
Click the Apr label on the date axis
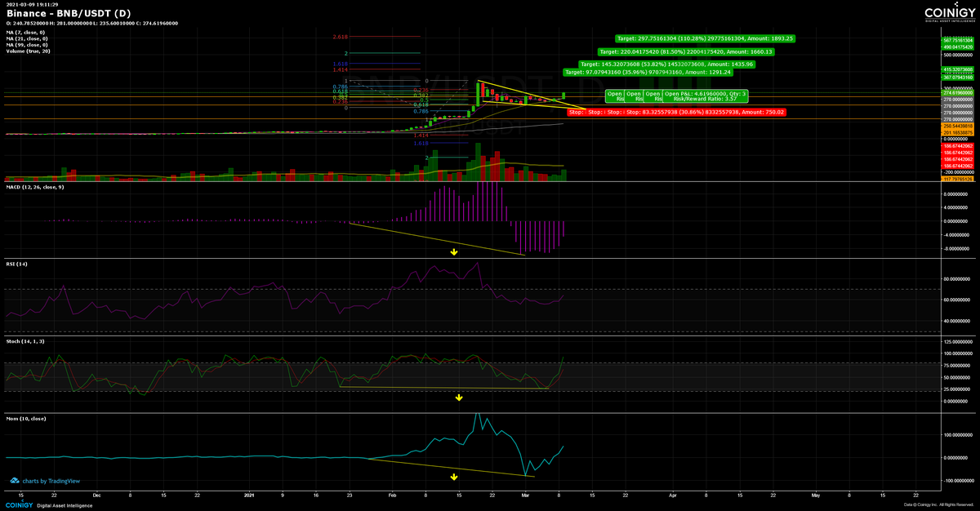(x=673, y=495)
